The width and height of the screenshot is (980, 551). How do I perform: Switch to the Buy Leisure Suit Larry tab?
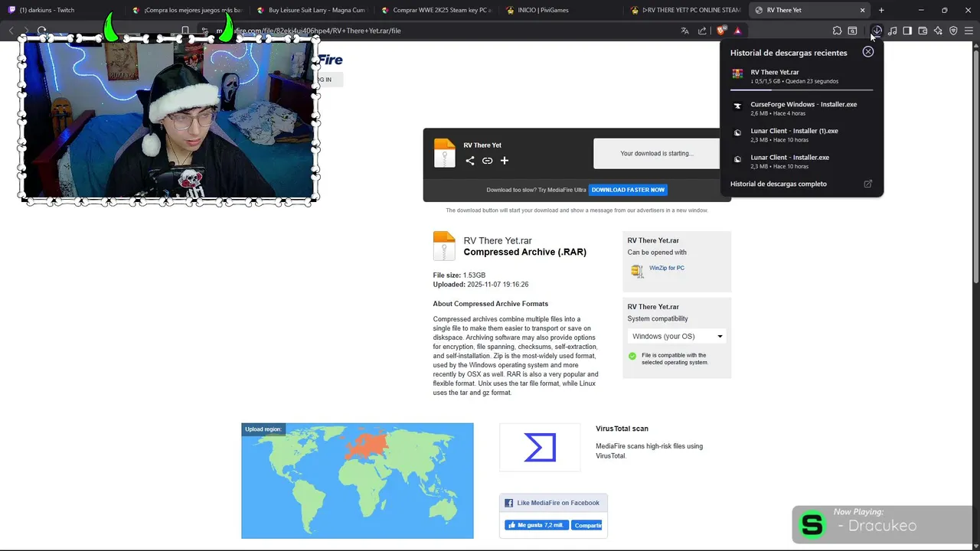tap(312, 10)
